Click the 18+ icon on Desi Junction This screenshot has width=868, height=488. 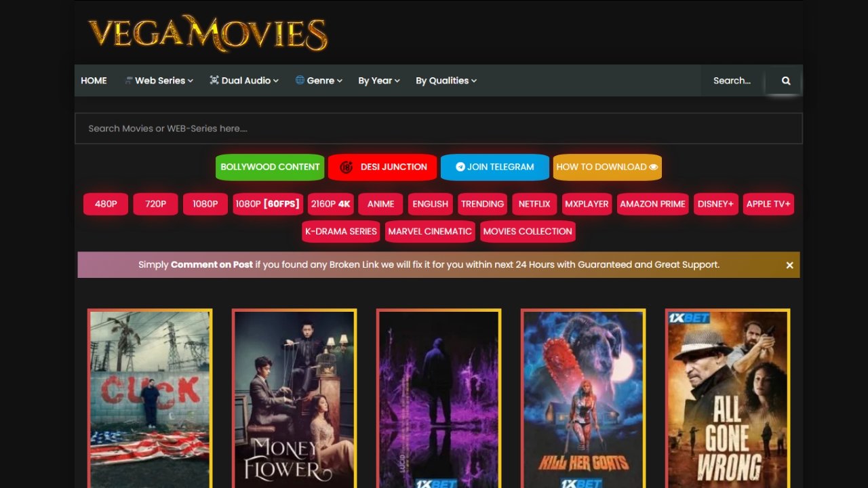point(347,167)
